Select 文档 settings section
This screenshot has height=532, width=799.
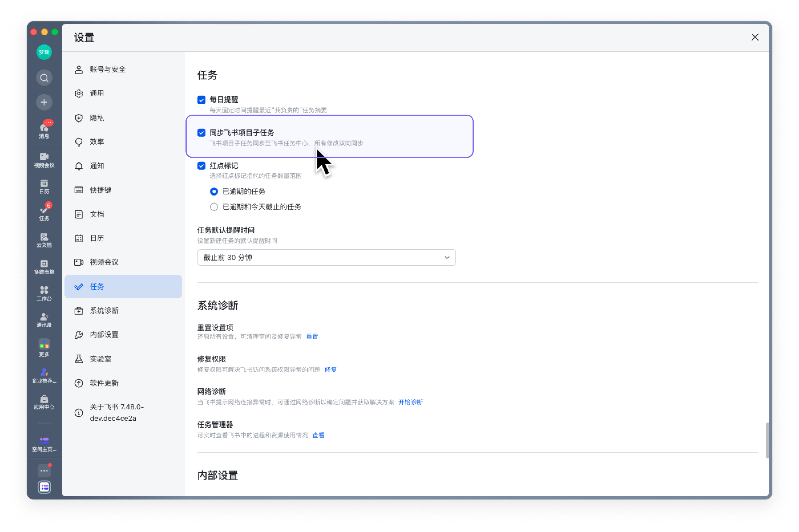123,214
